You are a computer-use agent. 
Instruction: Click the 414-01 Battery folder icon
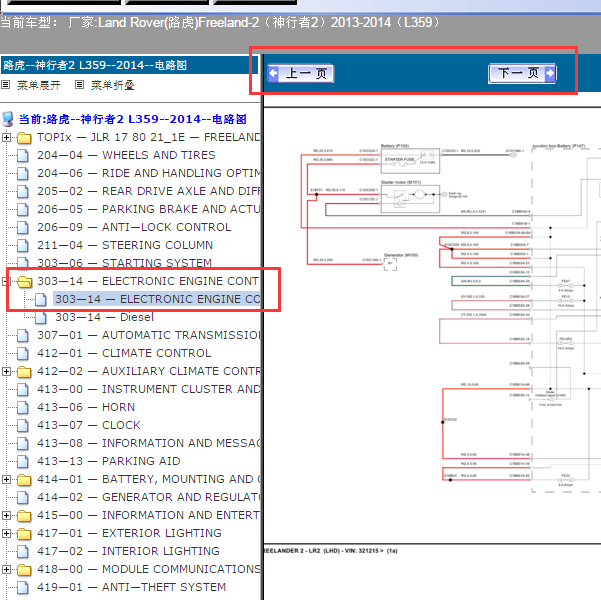(x=24, y=480)
